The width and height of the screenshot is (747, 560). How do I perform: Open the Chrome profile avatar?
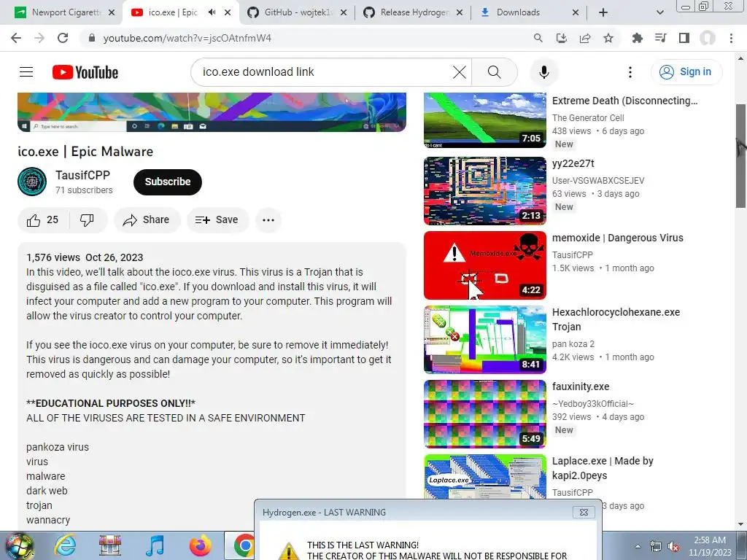click(708, 38)
